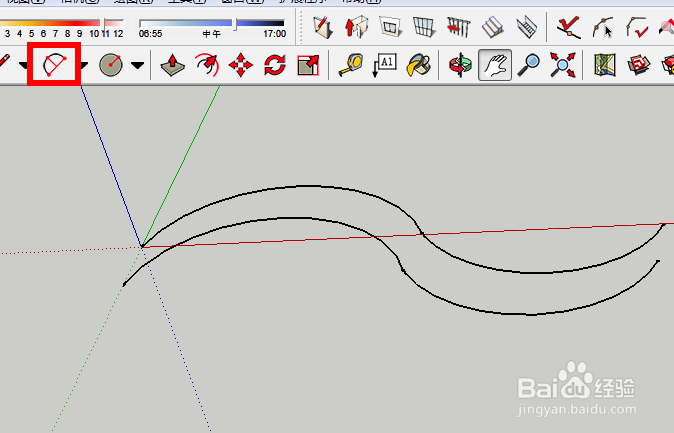Click the line with red checkmark icon
674x433 pixels.
coord(569,27)
